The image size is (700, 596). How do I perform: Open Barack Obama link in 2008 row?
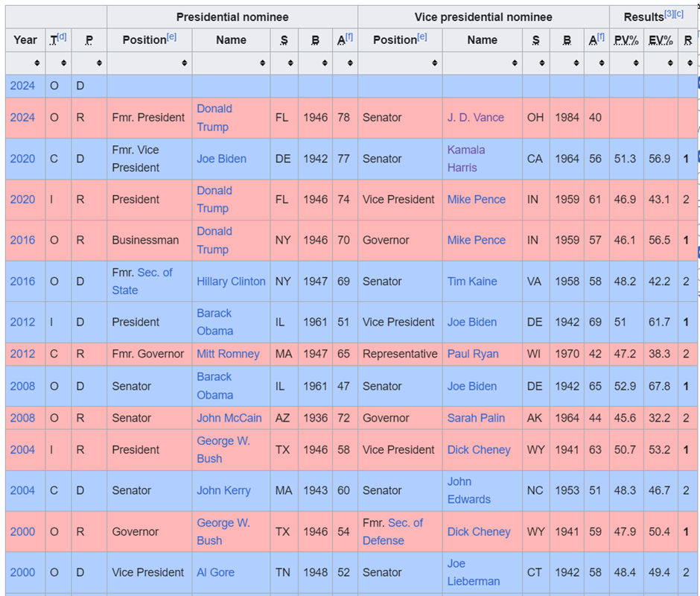[x=214, y=386]
